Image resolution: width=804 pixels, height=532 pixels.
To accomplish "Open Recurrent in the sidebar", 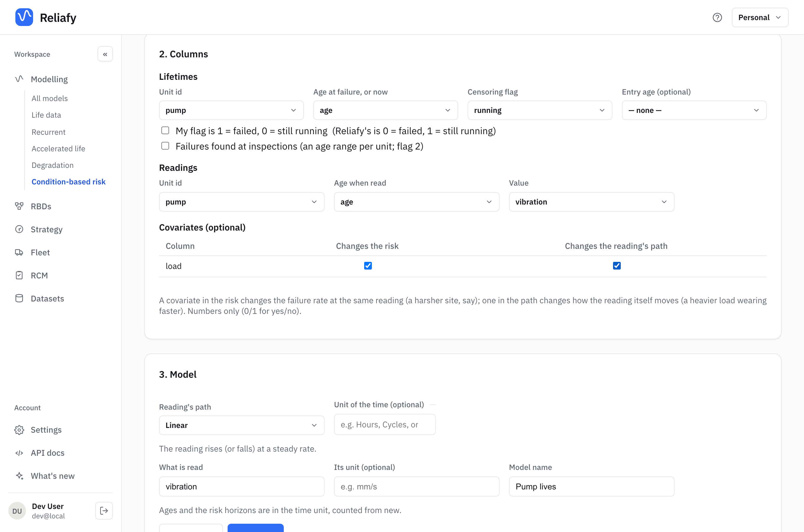I will pyautogui.click(x=48, y=132).
